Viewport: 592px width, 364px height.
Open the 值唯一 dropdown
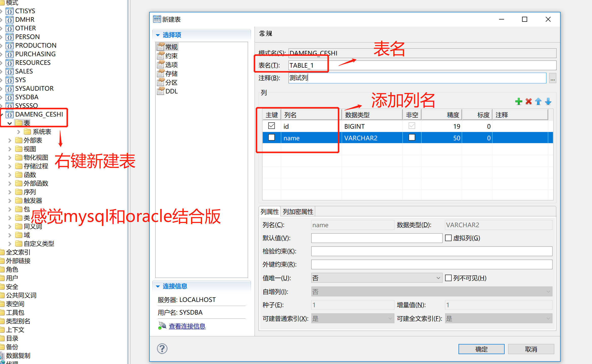click(x=377, y=278)
